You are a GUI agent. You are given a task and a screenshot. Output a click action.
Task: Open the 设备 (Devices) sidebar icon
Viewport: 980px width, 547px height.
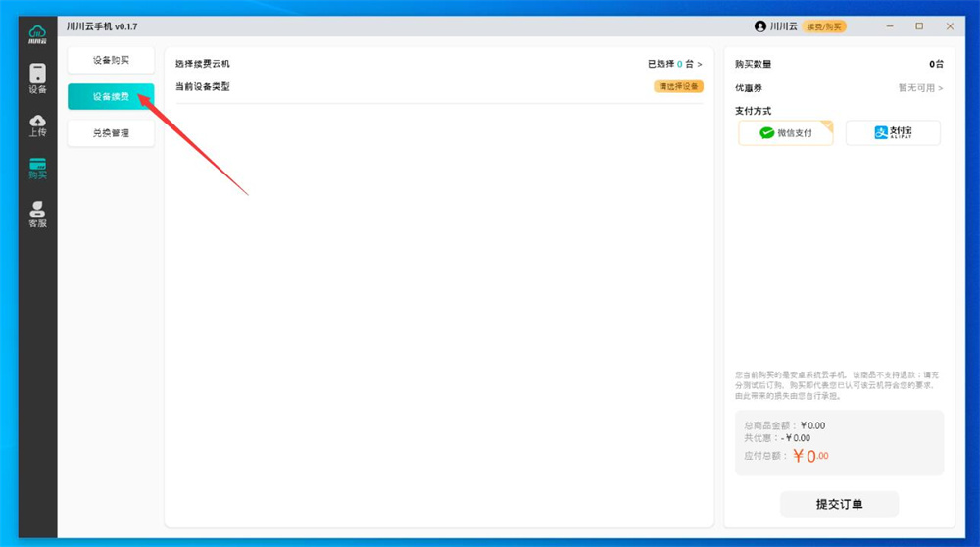coord(37,78)
